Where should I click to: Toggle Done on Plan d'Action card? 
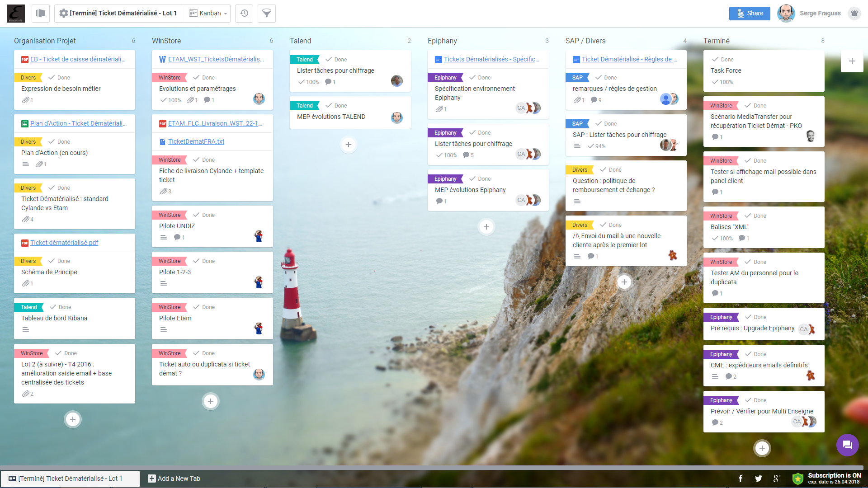pyautogui.click(x=59, y=142)
